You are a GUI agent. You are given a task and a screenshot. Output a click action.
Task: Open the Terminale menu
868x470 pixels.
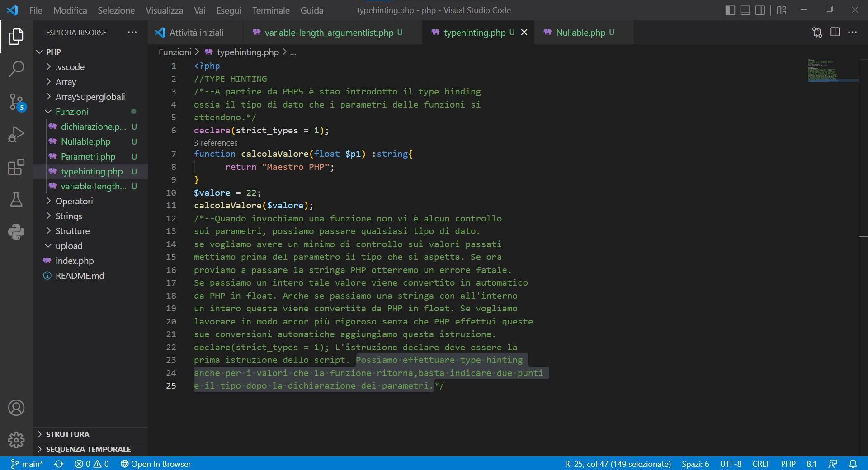point(271,10)
